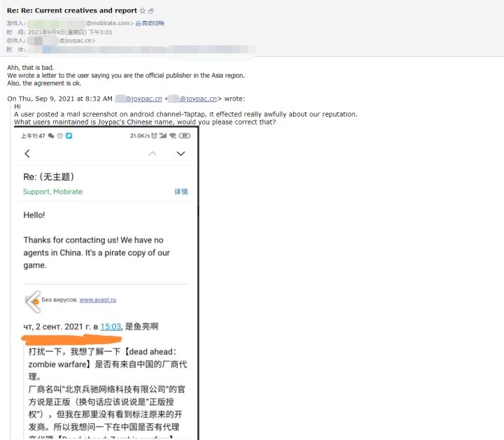Click the alarm icon beside 21.0K/s
Image resolution: width=504 pixels, height=440 pixels.
(154, 136)
